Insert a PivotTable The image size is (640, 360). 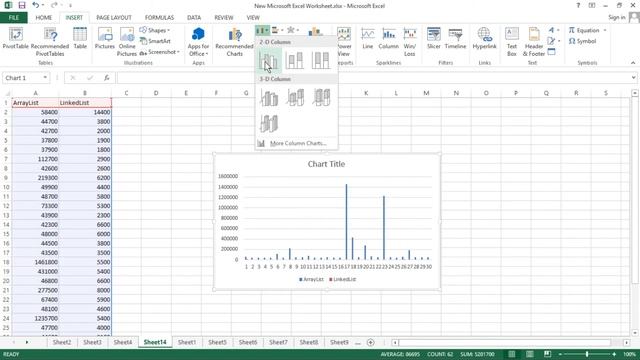point(16,39)
